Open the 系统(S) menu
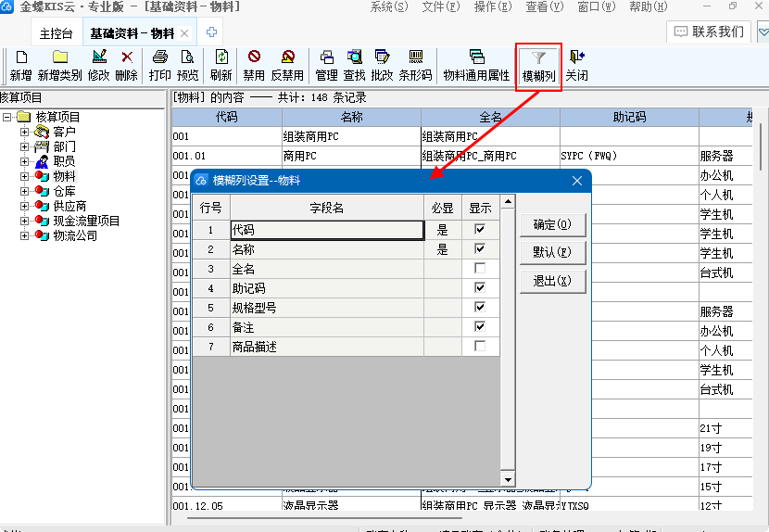Viewport: 769px width, 532px height. tap(389, 6)
